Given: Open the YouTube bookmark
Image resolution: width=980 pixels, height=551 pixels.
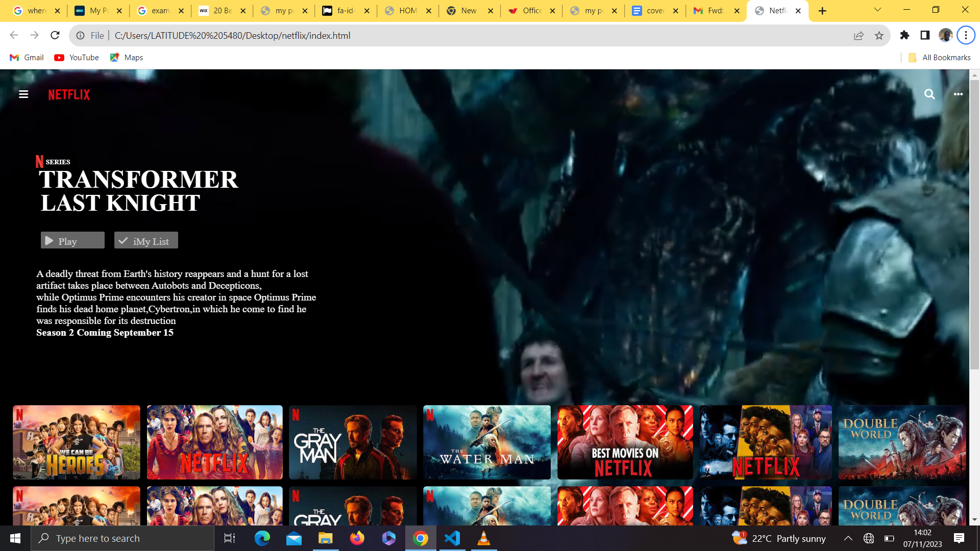Looking at the screenshot, I should click(77, 58).
